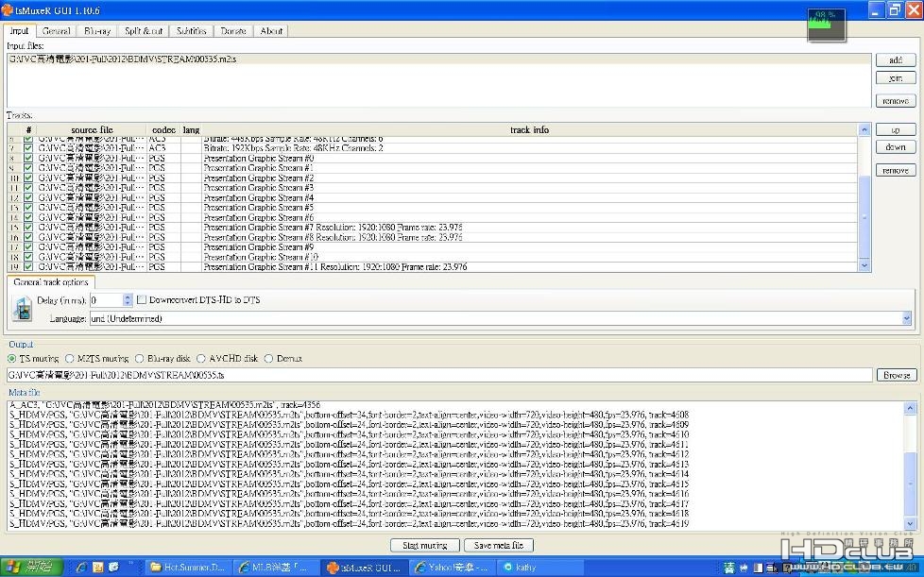
Task: Select input file 00535.m2ts entry
Action: pyautogui.click(x=439, y=59)
